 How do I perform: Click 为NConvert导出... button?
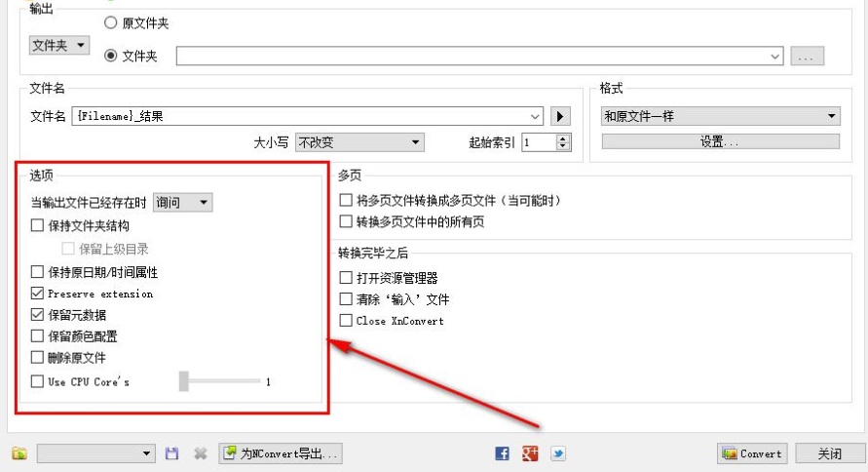[281, 453]
